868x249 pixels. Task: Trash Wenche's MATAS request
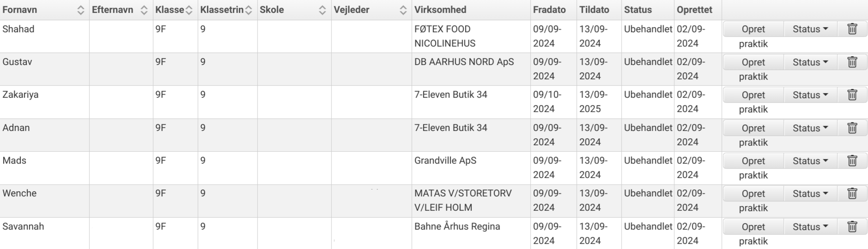[852, 193]
